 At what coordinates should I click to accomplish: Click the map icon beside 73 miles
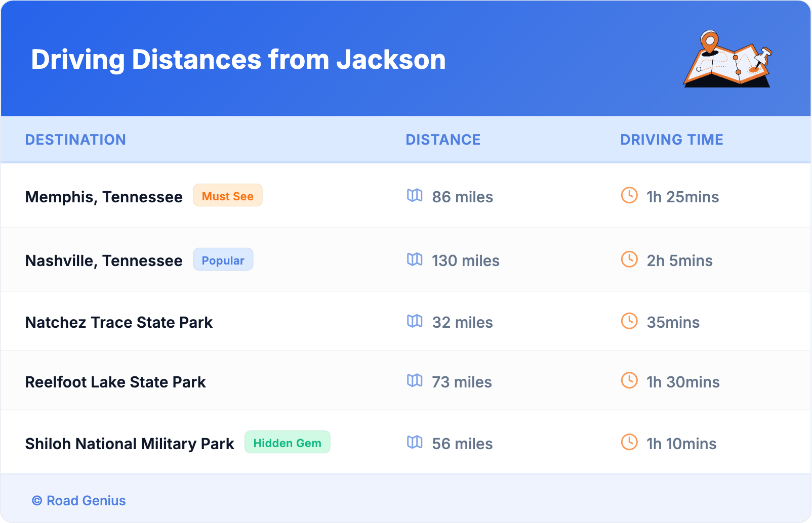click(415, 380)
